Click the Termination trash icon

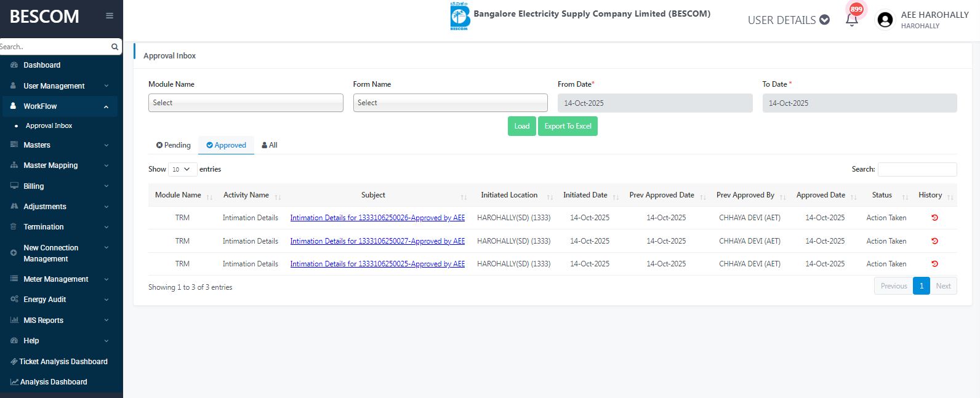[x=14, y=227]
